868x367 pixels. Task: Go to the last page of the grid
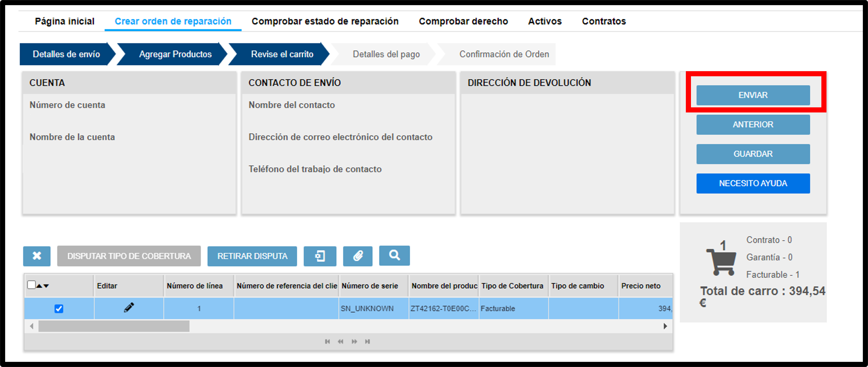tap(368, 341)
